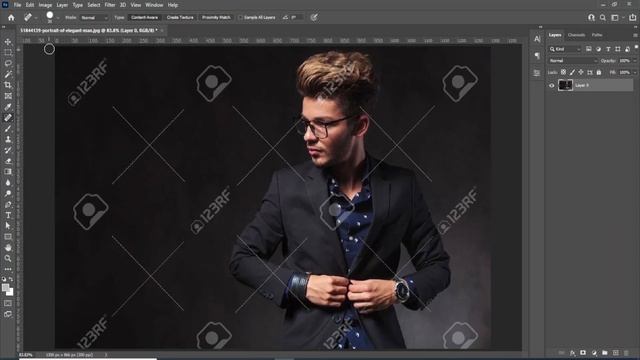The height and width of the screenshot is (360, 640).
Task: Select the Rectangle shape tool
Action: [8, 237]
